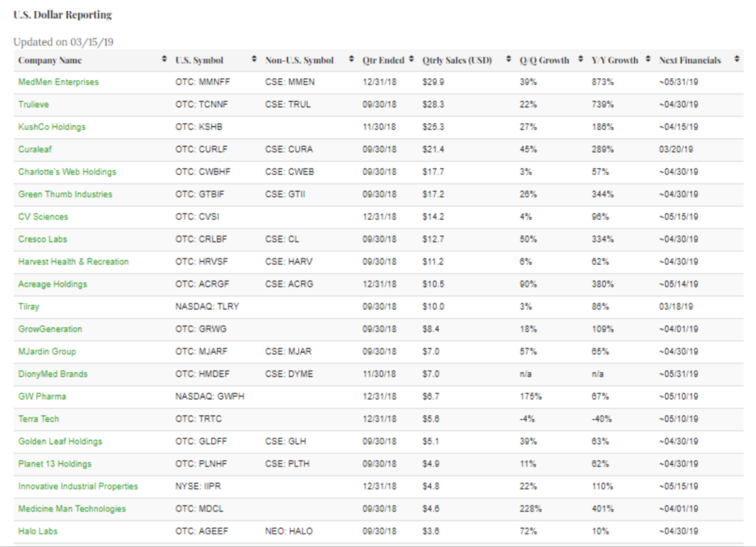Click Tilray's 03/18/19 next financials date
The width and height of the screenshot is (756, 547).
(x=676, y=306)
